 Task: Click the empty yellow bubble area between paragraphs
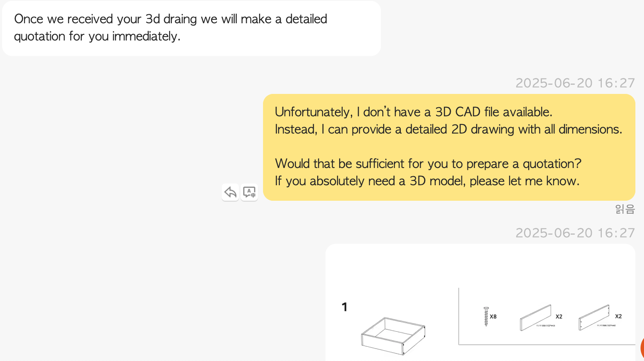448,146
